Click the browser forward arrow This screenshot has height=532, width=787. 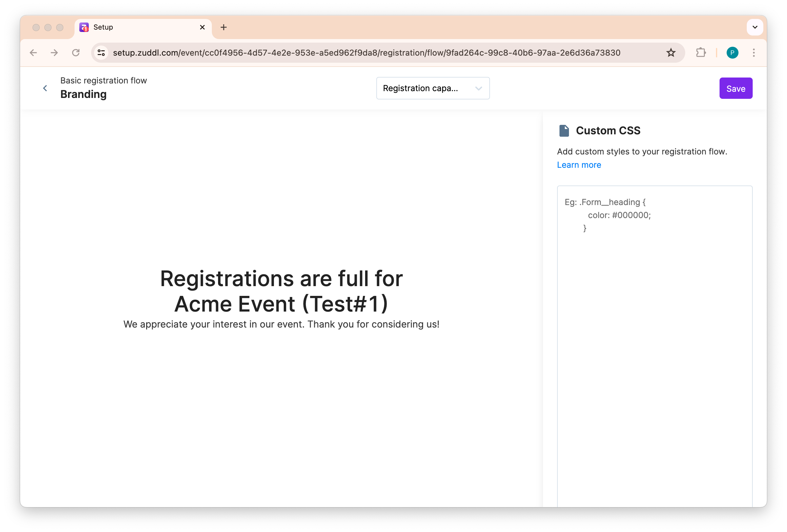[54, 53]
